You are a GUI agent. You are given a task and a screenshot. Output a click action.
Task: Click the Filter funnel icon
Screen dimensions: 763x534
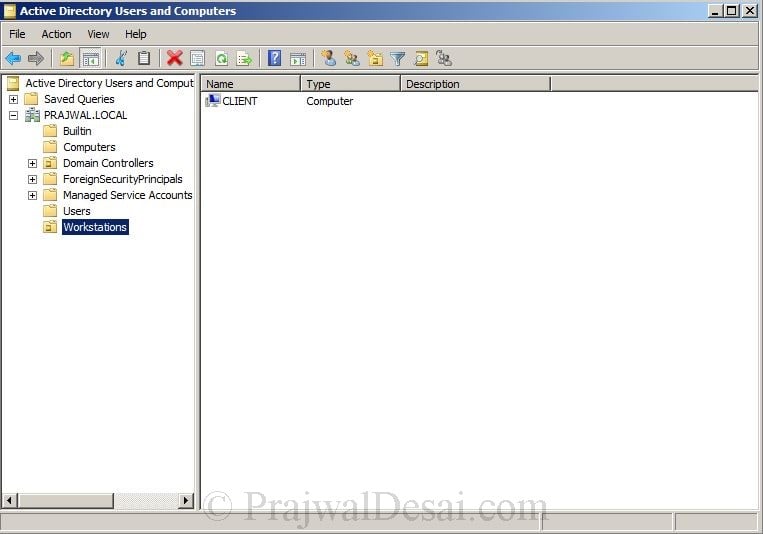point(398,59)
